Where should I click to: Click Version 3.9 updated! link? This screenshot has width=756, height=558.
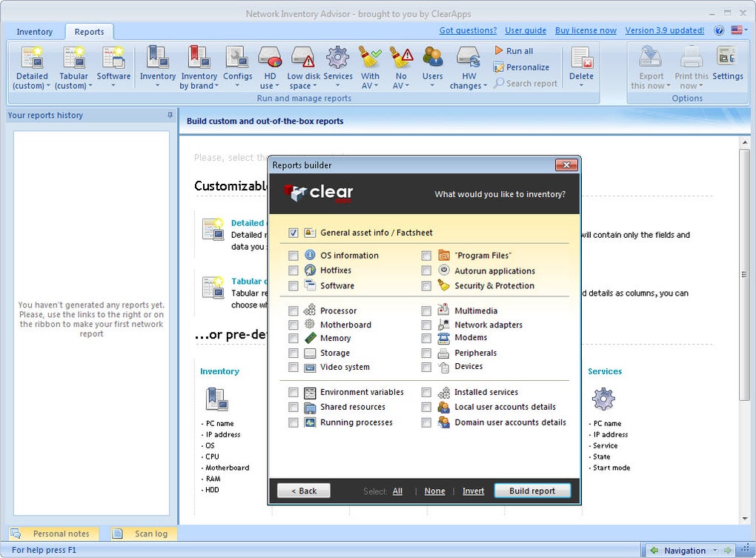[x=665, y=30]
